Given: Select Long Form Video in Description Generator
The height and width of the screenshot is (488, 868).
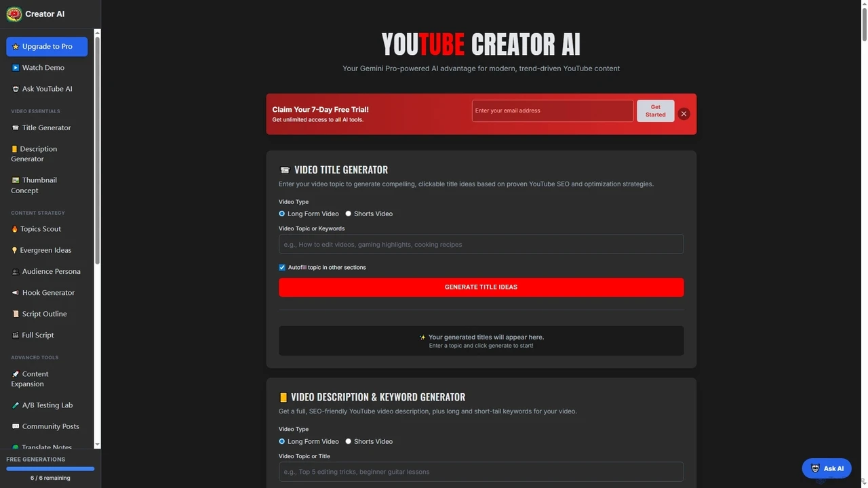Looking at the screenshot, I should coord(282,441).
